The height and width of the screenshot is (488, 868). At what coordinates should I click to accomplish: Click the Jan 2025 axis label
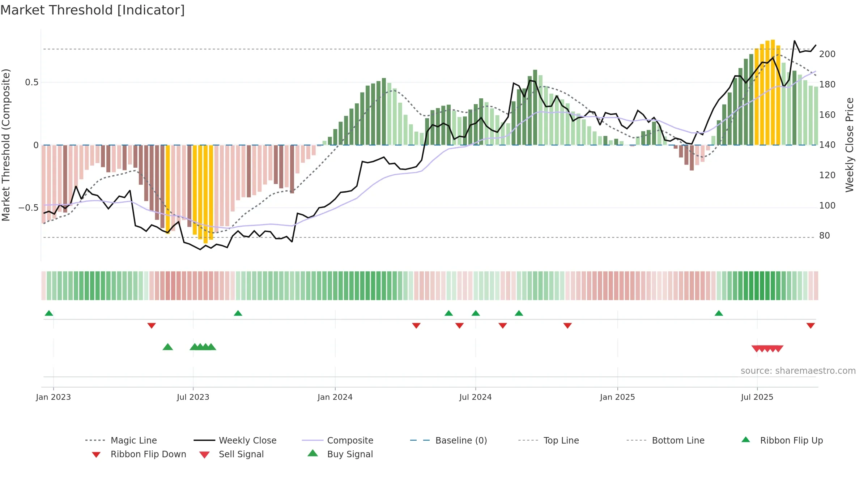[x=618, y=397]
